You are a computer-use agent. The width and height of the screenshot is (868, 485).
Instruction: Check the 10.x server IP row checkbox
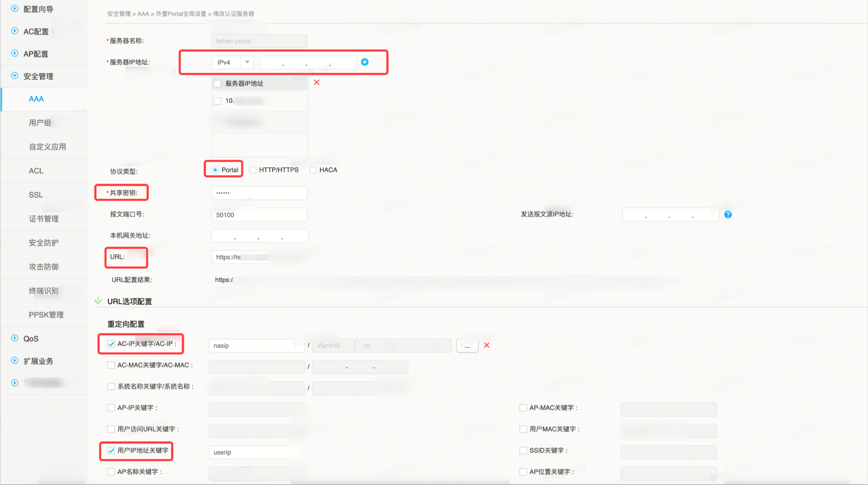217,101
